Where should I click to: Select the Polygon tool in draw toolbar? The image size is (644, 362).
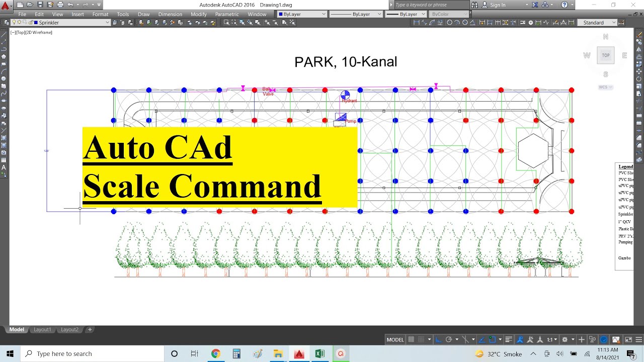coord(4,56)
